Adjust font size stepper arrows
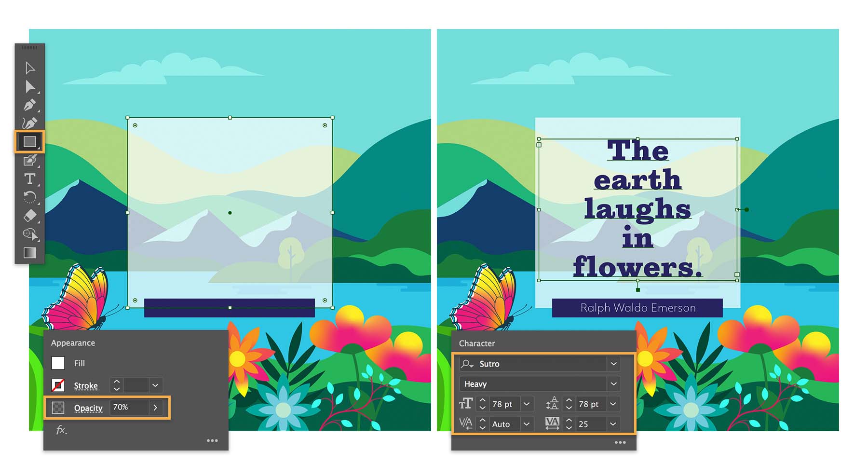The height and width of the screenshot is (465, 868). (482, 404)
